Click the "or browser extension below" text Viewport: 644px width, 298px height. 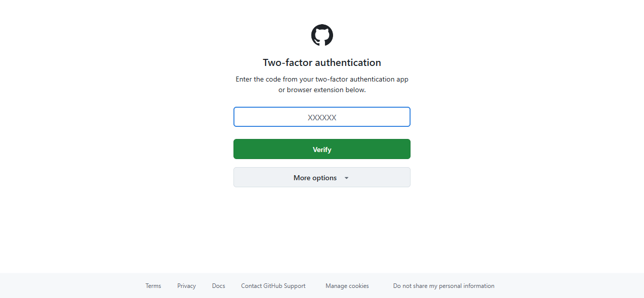[322, 90]
